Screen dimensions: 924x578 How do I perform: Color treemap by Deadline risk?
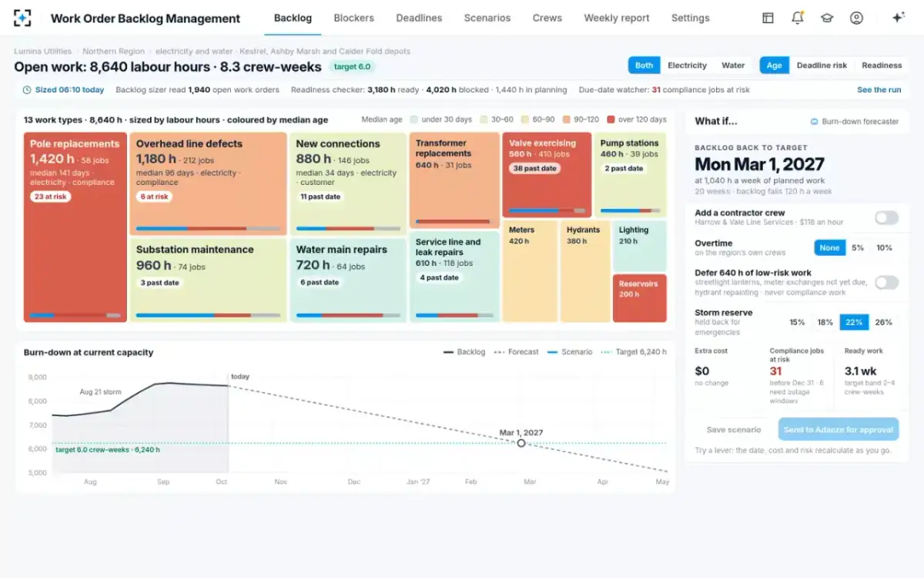click(822, 66)
